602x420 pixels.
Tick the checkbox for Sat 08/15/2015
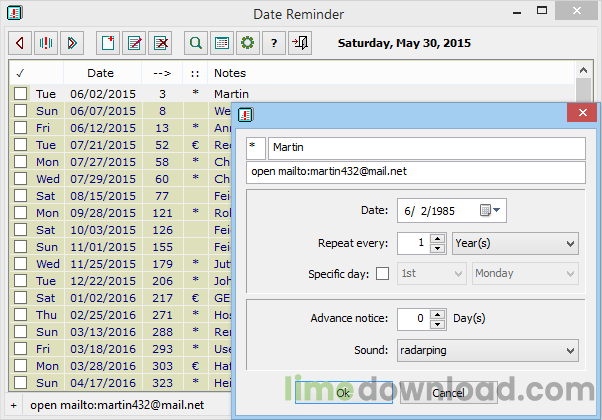click(x=20, y=195)
